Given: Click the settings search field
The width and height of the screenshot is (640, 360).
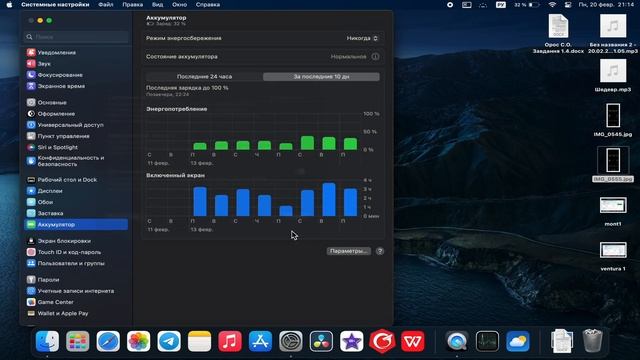Looking at the screenshot, I should pyautogui.click(x=76, y=37).
